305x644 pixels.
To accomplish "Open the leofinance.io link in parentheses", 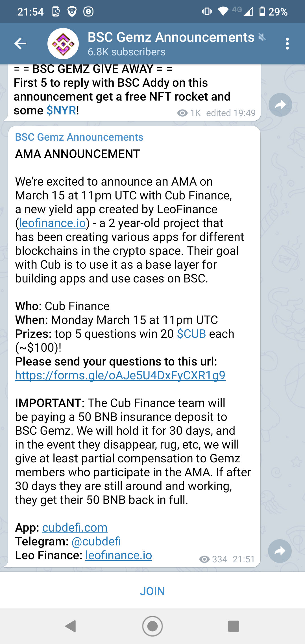I will tap(53, 223).
